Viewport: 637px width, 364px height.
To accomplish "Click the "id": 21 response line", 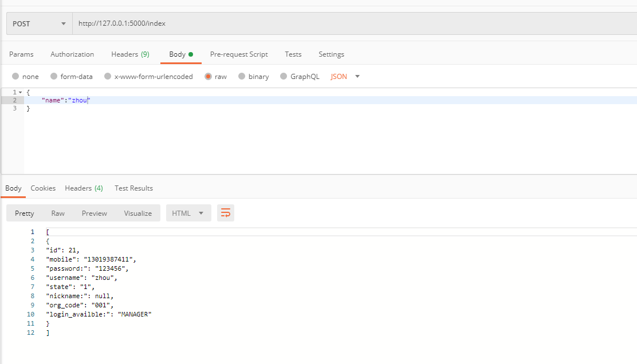I will tap(62, 250).
